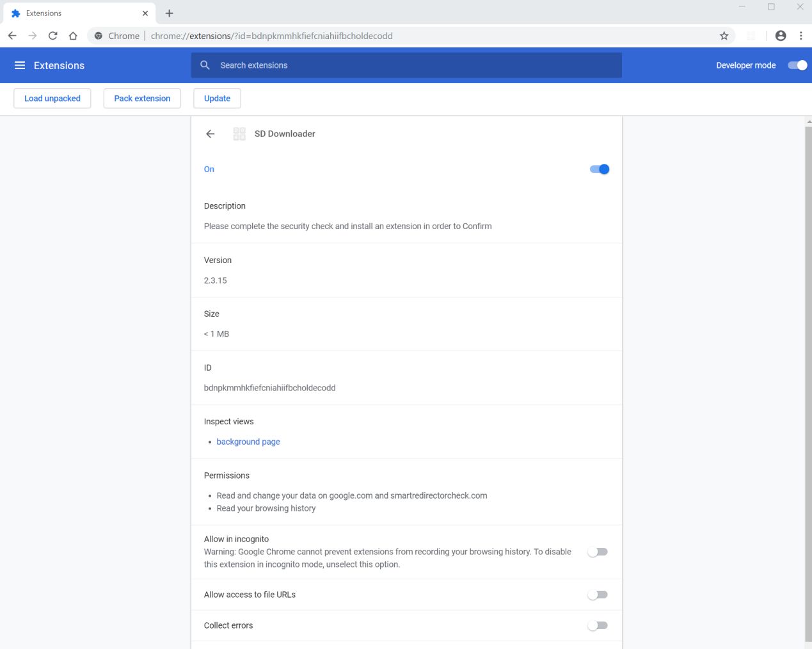Maximize the Chrome window
This screenshot has width=812, height=649.
pyautogui.click(x=771, y=7)
